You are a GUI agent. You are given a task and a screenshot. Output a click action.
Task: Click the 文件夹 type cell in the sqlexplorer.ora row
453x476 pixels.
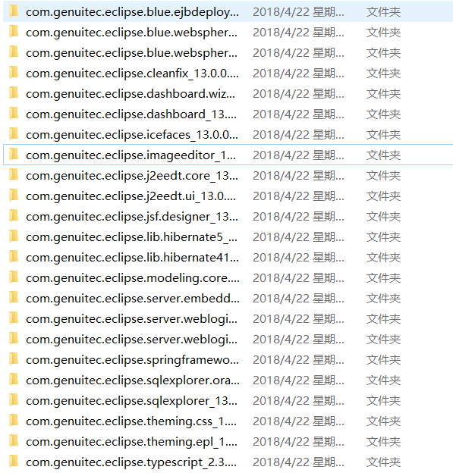pos(383,380)
